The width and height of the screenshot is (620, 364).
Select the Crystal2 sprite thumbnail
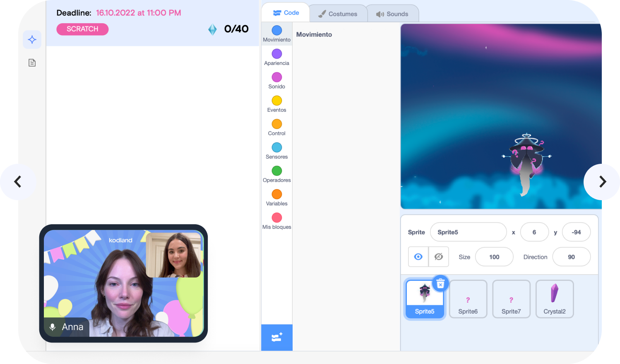[x=554, y=299]
